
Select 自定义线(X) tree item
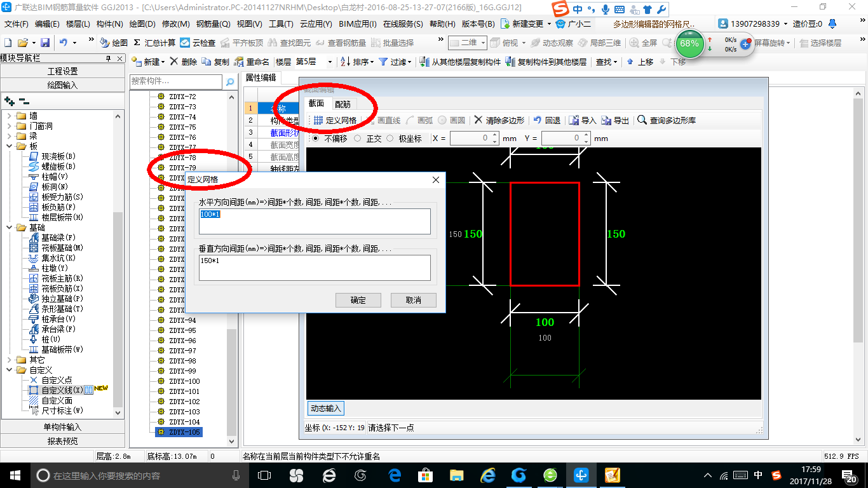(62, 390)
